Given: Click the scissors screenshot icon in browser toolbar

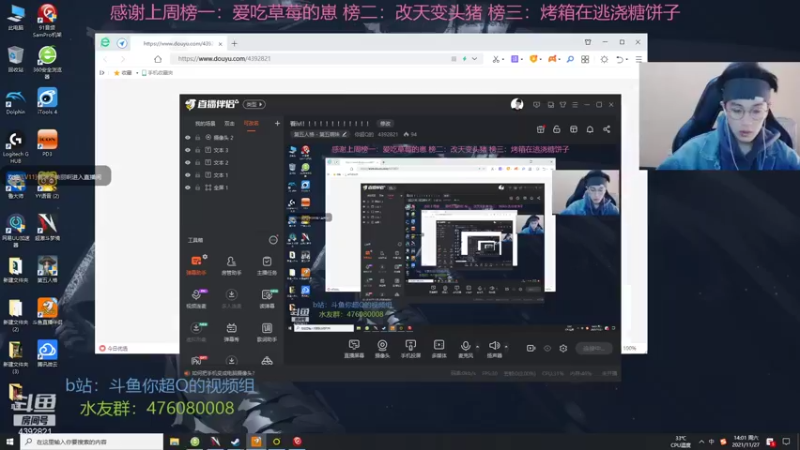Looking at the screenshot, I should click(x=495, y=59).
